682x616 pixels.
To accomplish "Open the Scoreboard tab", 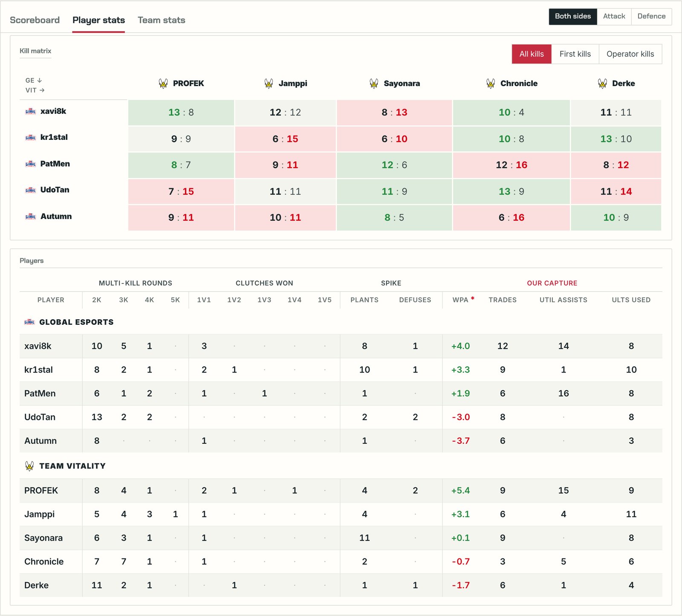I will [x=35, y=20].
